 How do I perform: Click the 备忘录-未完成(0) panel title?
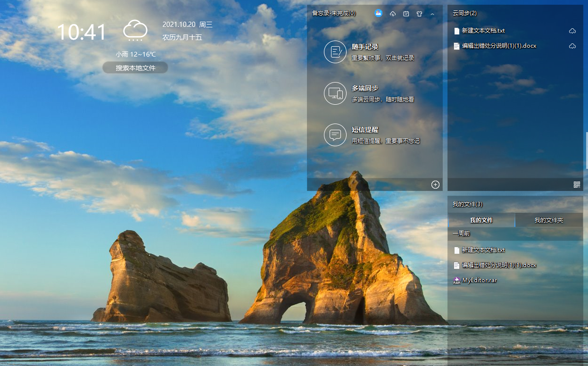pyautogui.click(x=334, y=13)
